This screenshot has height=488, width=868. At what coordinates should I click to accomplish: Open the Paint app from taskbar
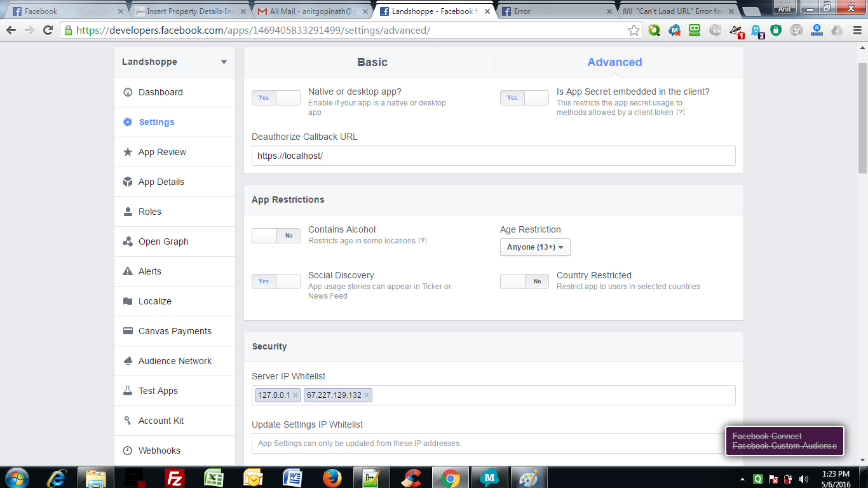pos(529,478)
